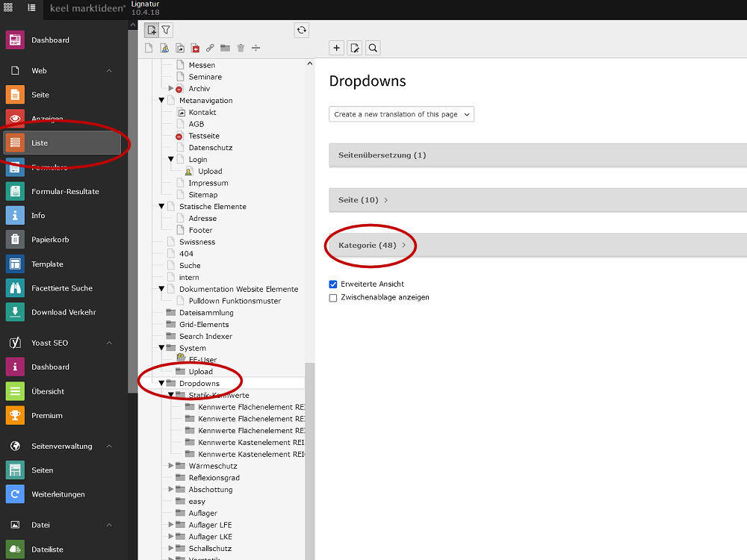Viewport: 747px width, 560px height.
Task: Select the Liste module
Action: (x=62, y=143)
